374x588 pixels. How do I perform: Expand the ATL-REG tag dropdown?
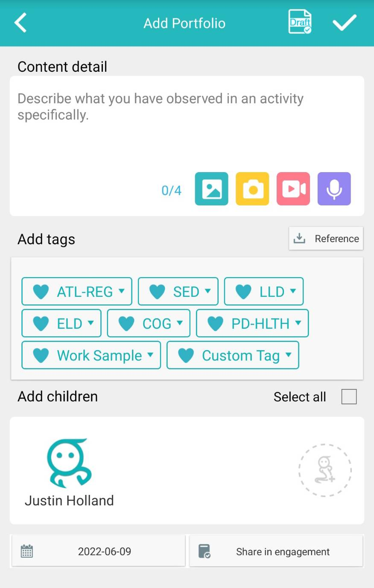click(77, 292)
